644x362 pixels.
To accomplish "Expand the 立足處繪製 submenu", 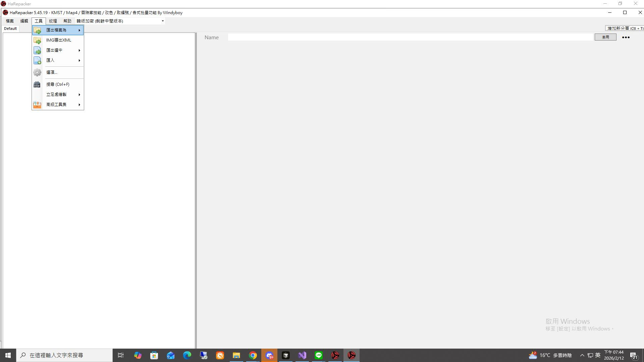I will coord(58,95).
